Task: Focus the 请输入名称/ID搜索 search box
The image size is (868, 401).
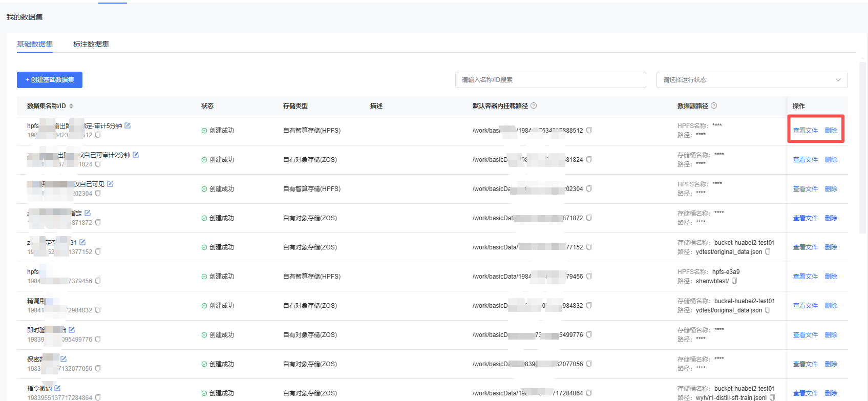Action: point(550,80)
